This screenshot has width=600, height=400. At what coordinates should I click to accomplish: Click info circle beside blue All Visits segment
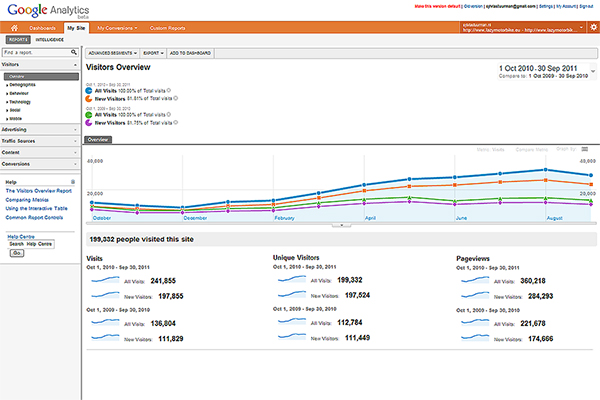169,91
